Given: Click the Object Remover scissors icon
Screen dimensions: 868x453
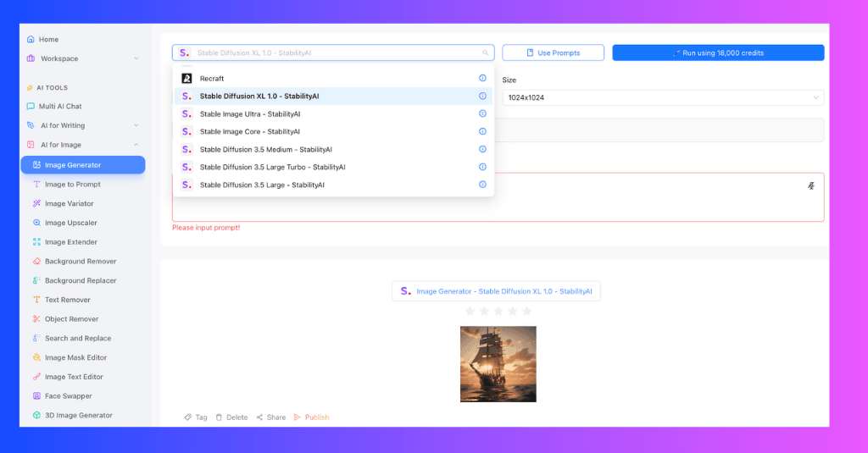Looking at the screenshot, I should pos(36,319).
